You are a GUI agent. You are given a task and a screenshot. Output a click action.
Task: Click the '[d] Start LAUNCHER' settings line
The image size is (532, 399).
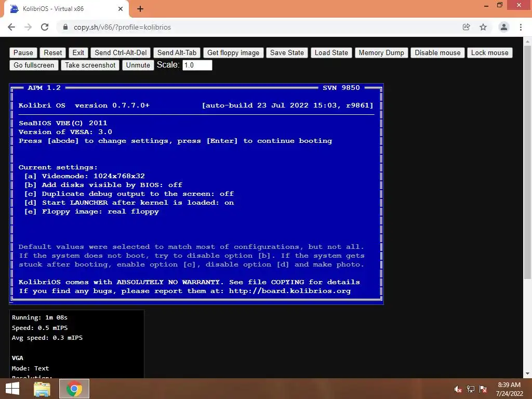click(x=129, y=203)
